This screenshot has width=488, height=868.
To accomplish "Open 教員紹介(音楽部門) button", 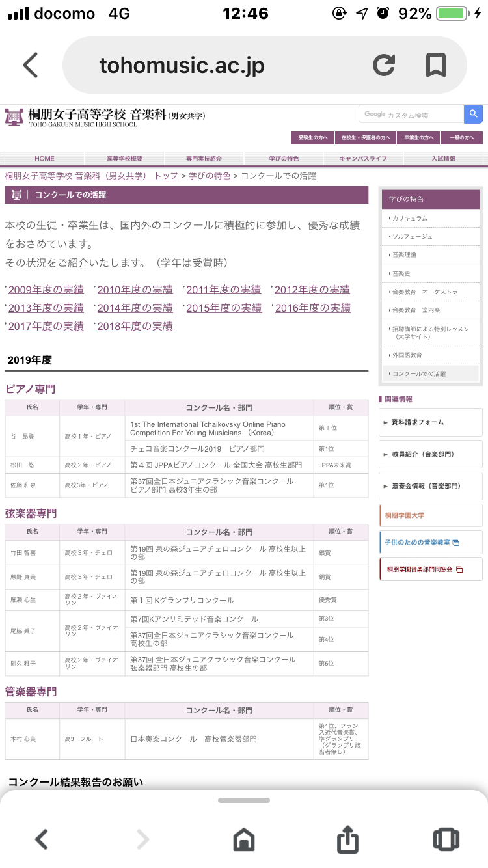I will pyautogui.click(x=431, y=454).
